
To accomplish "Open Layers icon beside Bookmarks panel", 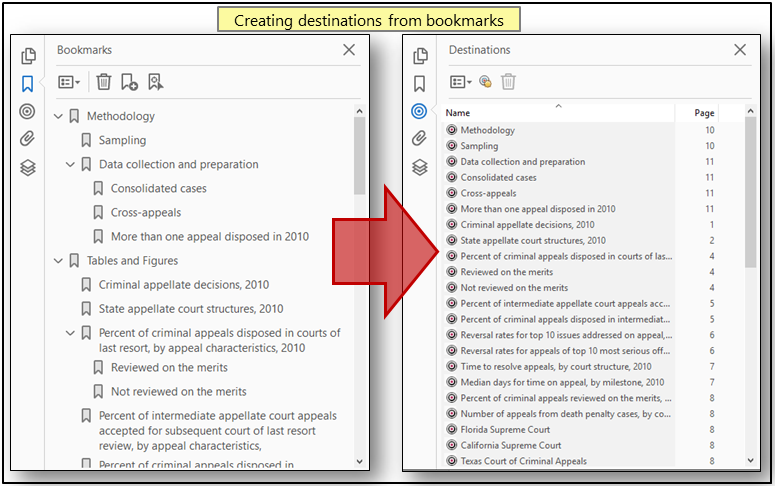I will coord(28,167).
